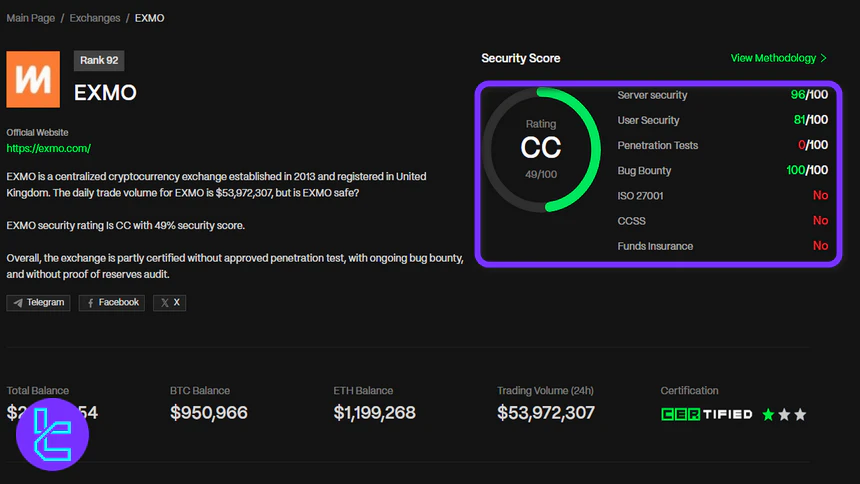Click the green certification star

click(768, 414)
